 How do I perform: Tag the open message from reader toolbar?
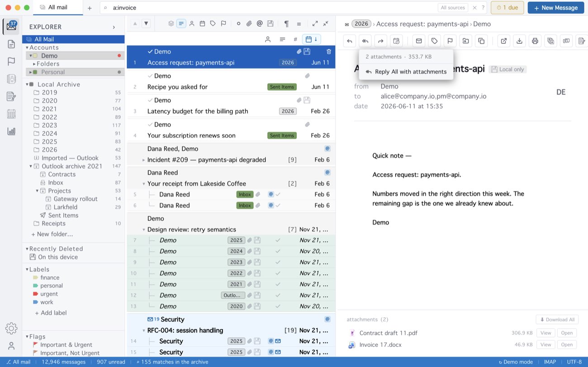pyautogui.click(x=434, y=41)
